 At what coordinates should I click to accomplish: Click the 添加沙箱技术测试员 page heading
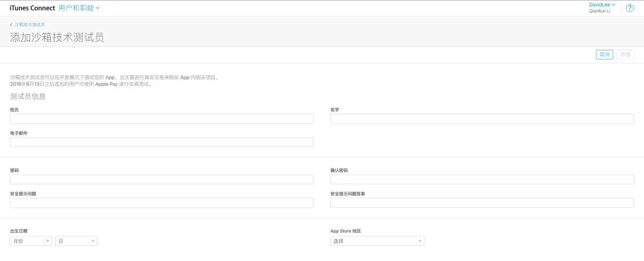point(57,37)
